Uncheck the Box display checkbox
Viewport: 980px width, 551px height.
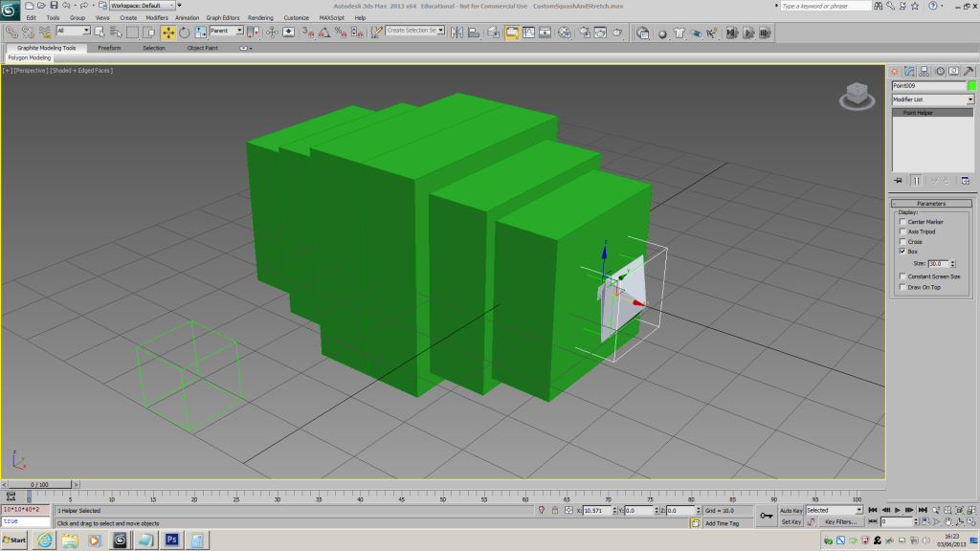[902, 252]
